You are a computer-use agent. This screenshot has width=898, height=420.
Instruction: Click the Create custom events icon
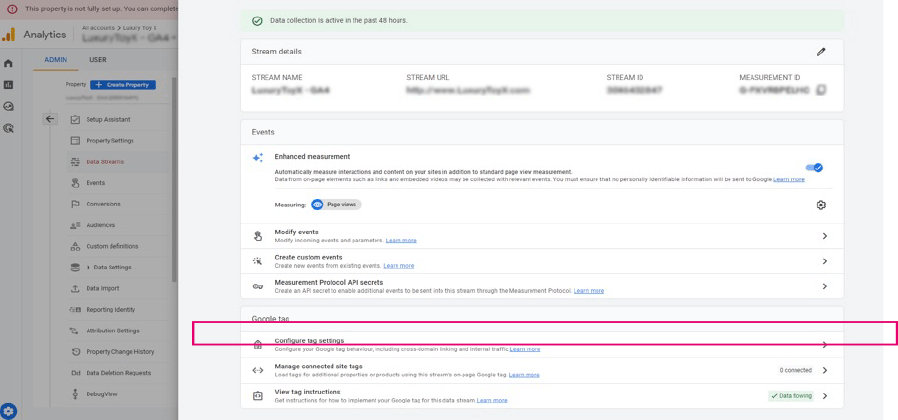[258, 261]
